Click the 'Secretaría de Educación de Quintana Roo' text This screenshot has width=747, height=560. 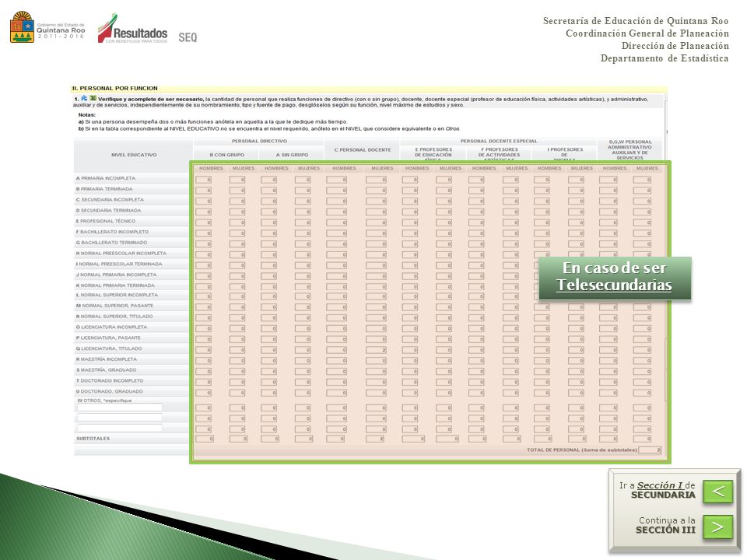[x=636, y=21]
